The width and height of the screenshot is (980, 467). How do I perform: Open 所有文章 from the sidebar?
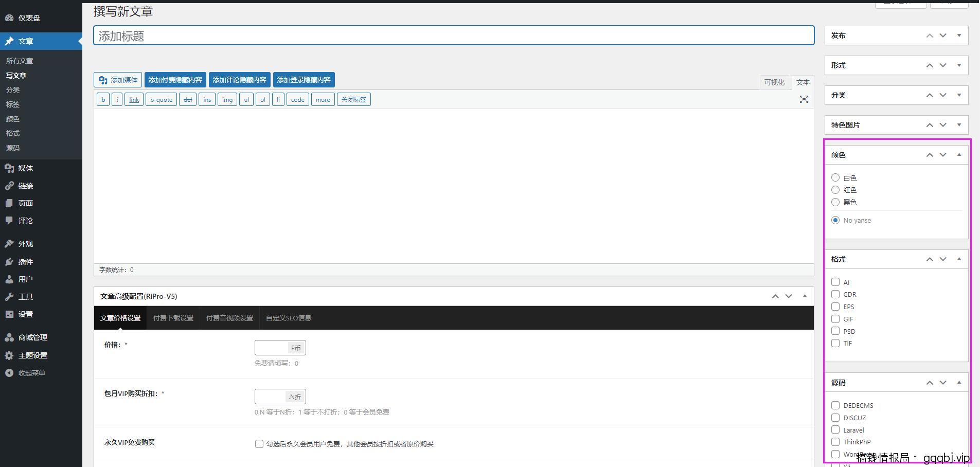(20, 60)
